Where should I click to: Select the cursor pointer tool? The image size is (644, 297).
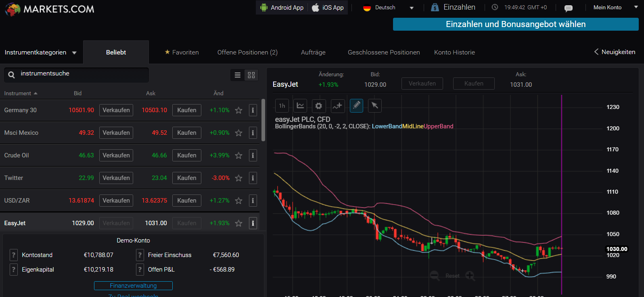pyautogui.click(x=375, y=106)
